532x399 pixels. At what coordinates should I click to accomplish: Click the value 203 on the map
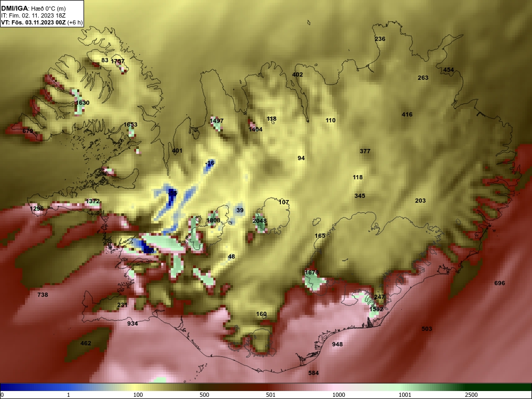pyautogui.click(x=420, y=201)
